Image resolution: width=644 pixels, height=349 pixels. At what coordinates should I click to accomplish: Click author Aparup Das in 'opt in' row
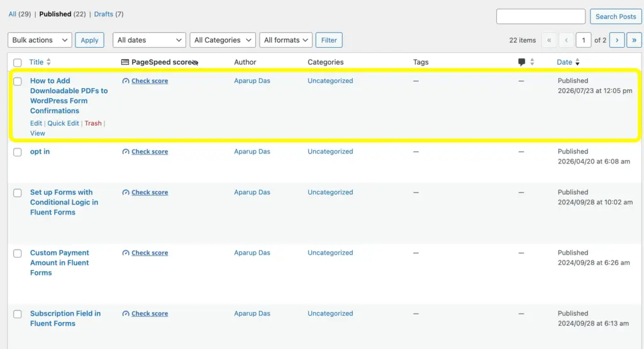[x=252, y=152]
